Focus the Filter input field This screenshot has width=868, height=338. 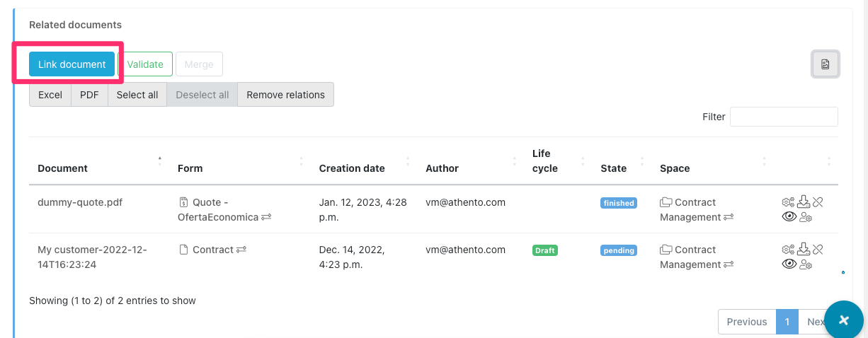(784, 117)
